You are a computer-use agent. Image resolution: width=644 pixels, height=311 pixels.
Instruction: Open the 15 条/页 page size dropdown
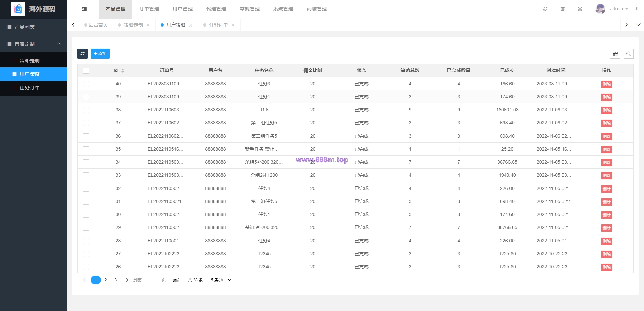[220, 280]
